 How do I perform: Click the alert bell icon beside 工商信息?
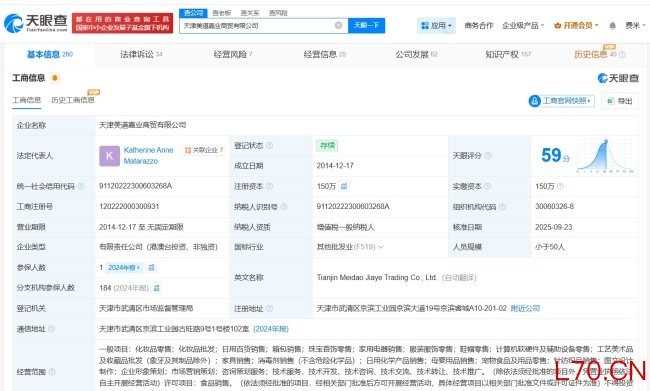coord(55,78)
